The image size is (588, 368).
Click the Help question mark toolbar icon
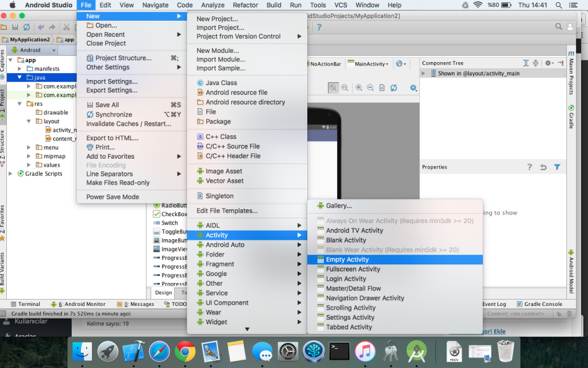click(319, 27)
